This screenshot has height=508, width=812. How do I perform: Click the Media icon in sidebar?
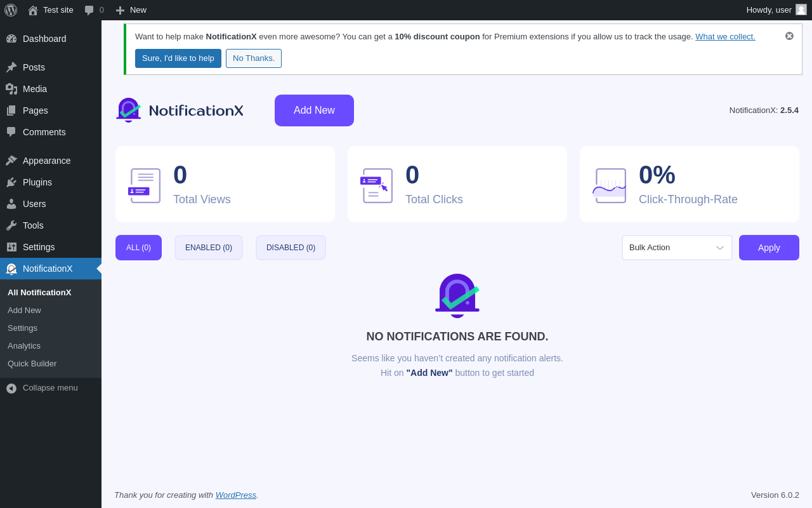point(11,89)
